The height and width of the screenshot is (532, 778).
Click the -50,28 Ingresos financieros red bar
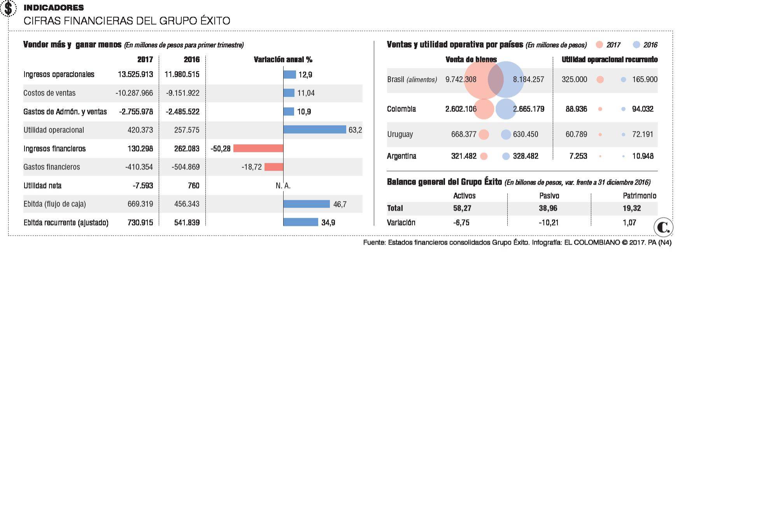[x=258, y=148]
